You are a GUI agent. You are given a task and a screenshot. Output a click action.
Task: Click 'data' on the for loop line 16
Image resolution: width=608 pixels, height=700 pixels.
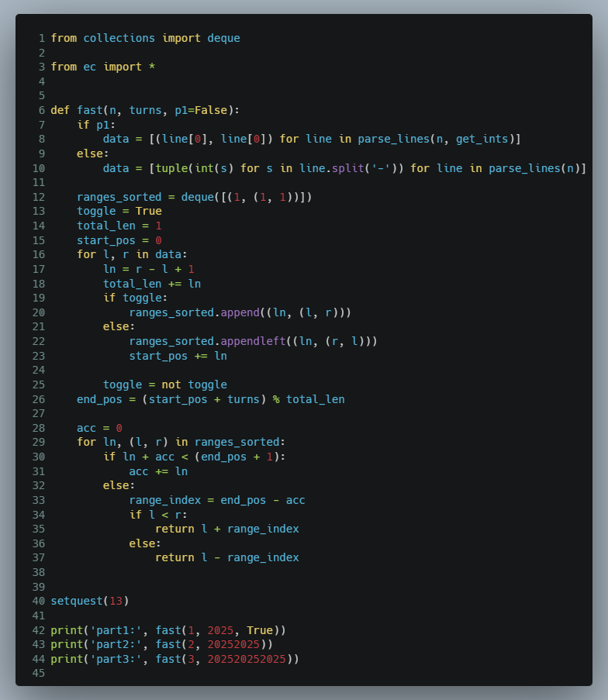[x=168, y=254]
